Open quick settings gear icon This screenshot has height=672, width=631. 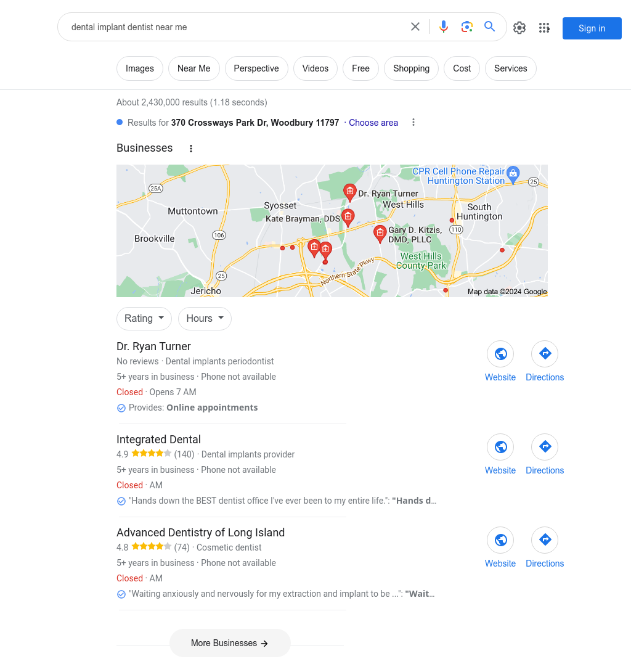[x=519, y=28]
